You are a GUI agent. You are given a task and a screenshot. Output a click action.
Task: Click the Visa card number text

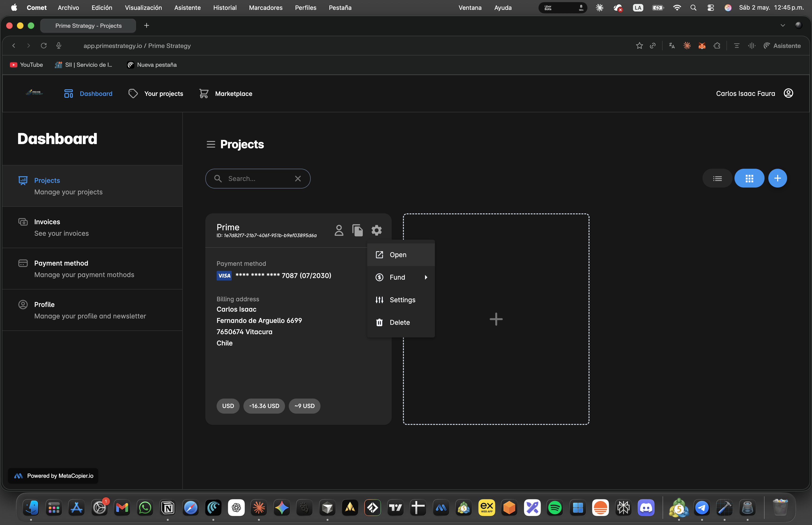283,275
